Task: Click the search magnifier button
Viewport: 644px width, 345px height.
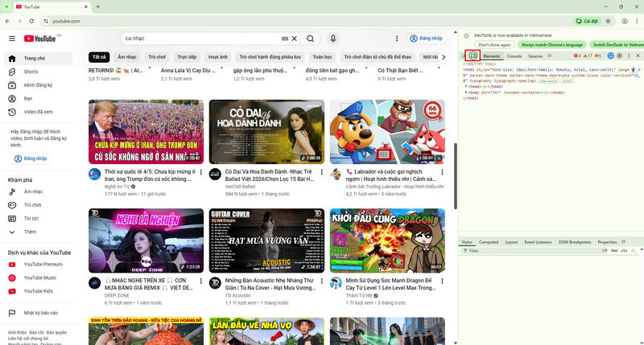Action: (x=311, y=39)
